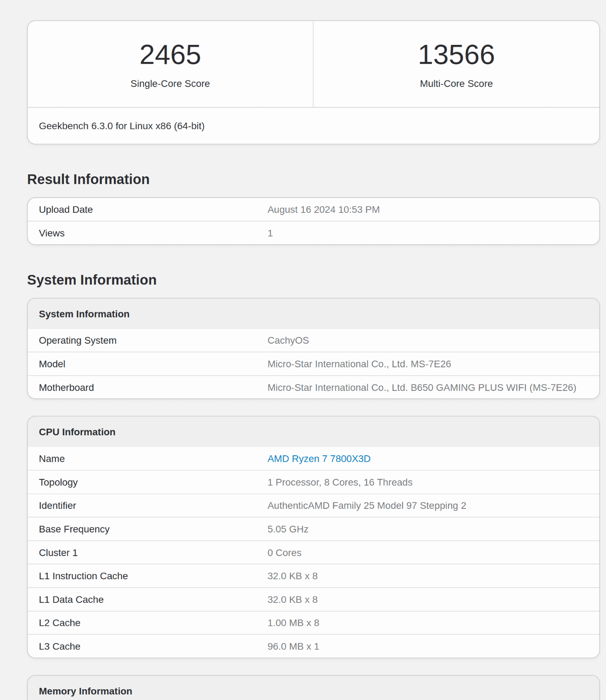Click the Cluster 1 row label

click(58, 553)
